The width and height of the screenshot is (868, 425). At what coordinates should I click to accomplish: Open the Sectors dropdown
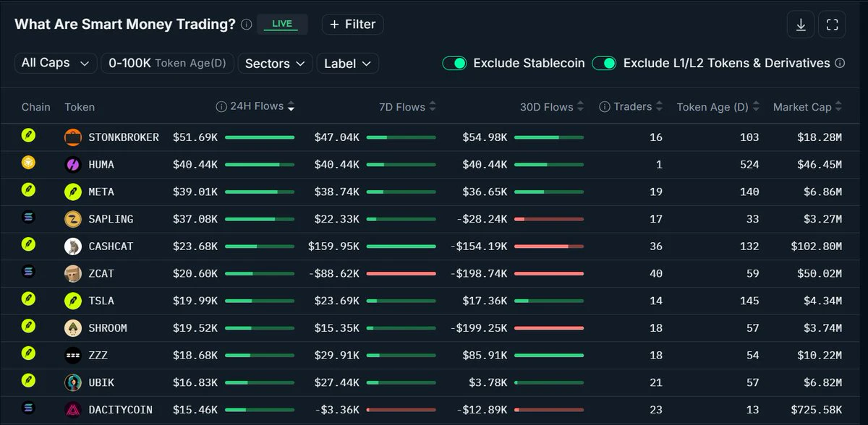(275, 64)
